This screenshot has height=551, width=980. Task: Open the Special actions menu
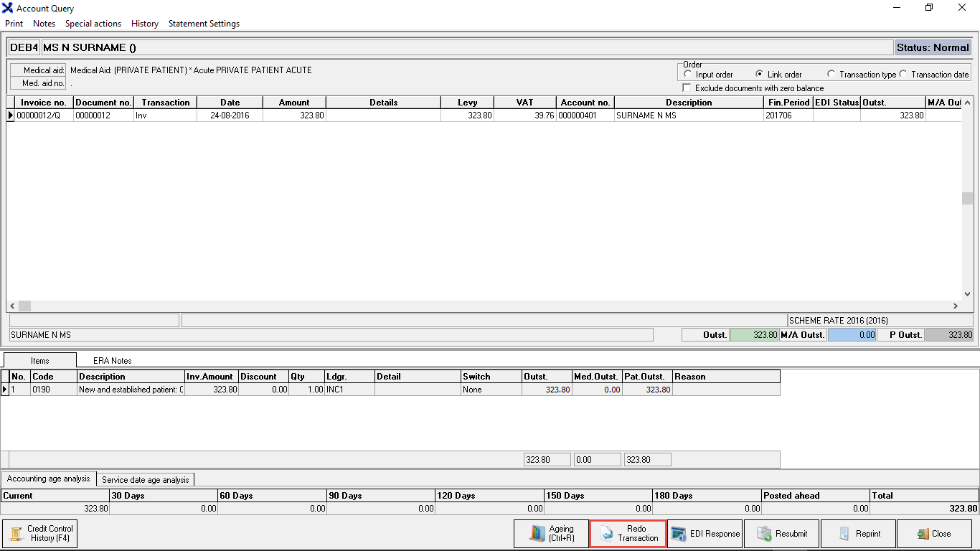(x=93, y=24)
